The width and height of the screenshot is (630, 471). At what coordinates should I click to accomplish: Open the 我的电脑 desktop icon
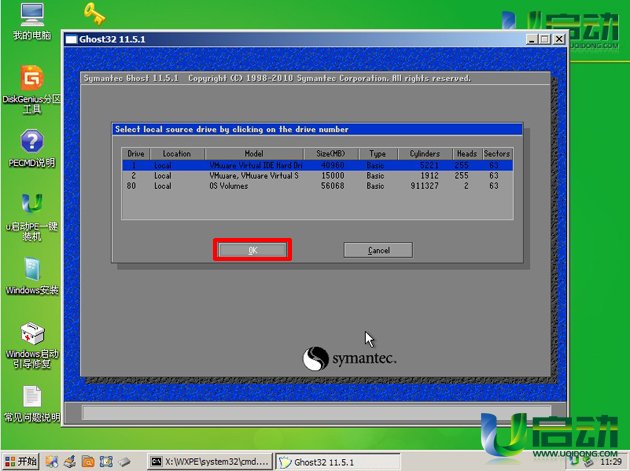[x=31, y=17]
